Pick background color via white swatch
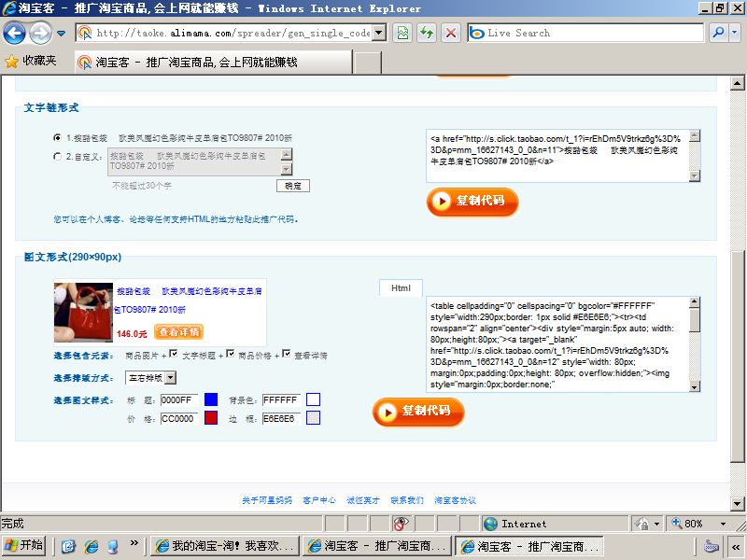The height and width of the screenshot is (560, 747). 313,399
